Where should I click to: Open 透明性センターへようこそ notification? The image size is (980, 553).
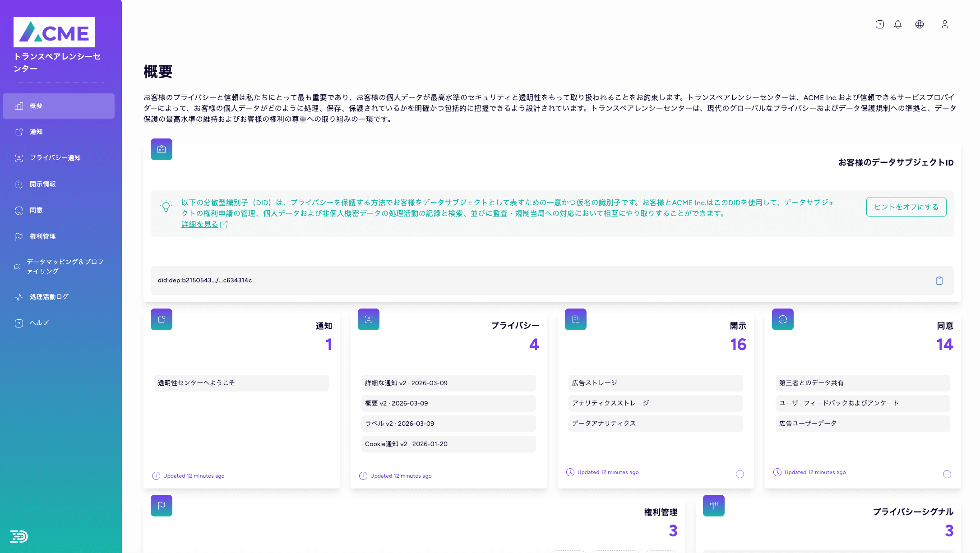[241, 383]
